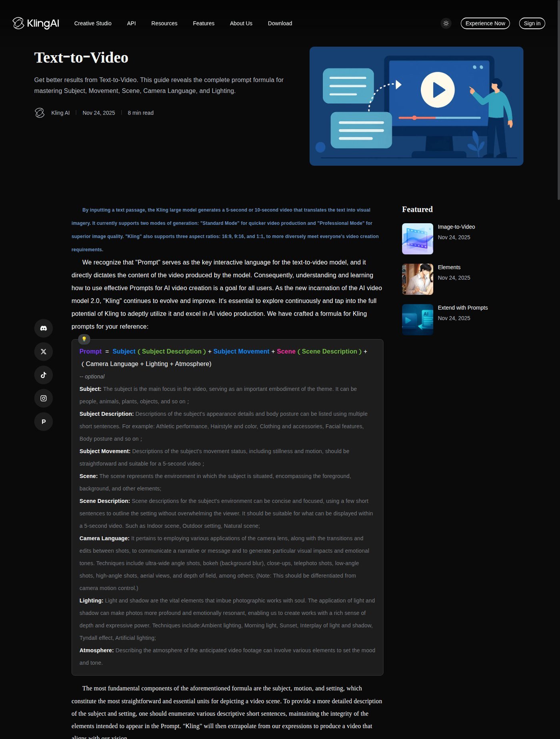Image resolution: width=560 pixels, height=739 pixels.
Task: Click the purple 'Prompt' formula word
Action: [90, 351]
